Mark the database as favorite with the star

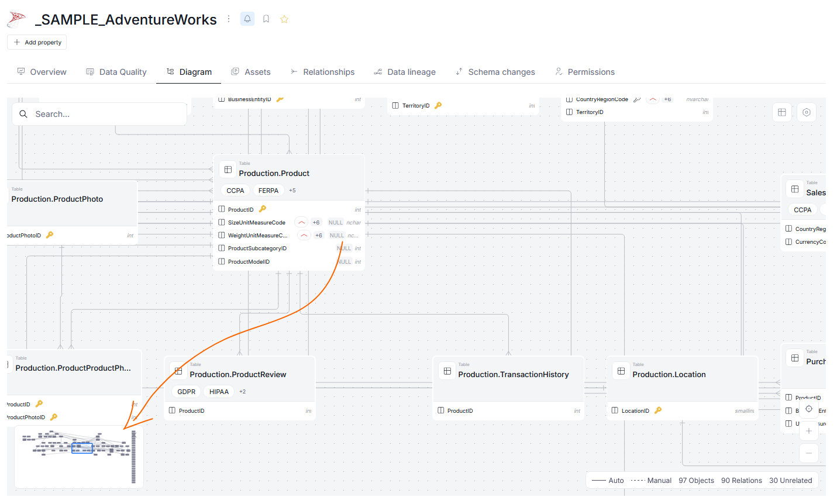(x=284, y=19)
